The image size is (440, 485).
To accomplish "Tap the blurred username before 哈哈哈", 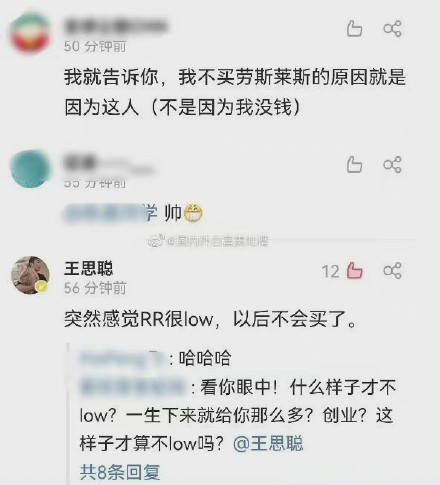I will [x=122, y=359].
